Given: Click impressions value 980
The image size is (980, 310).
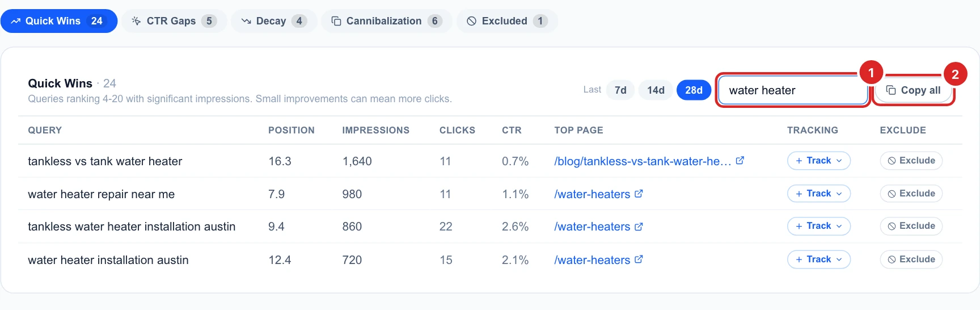Looking at the screenshot, I should click(352, 194).
